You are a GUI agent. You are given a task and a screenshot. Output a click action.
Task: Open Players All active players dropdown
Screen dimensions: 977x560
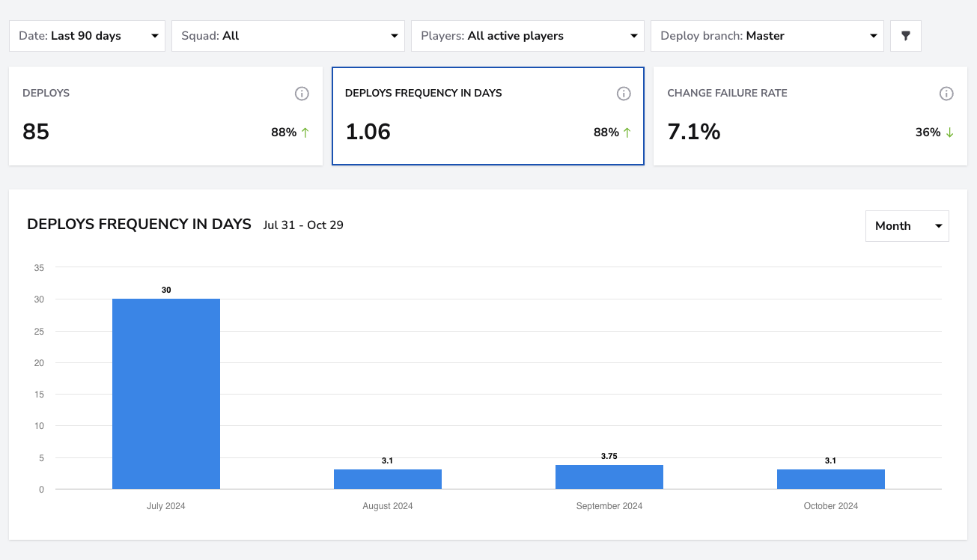528,36
